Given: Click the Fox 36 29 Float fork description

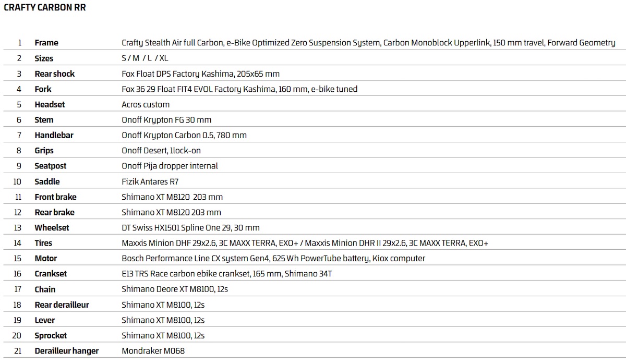Looking at the screenshot, I should pyautogui.click(x=239, y=89).
